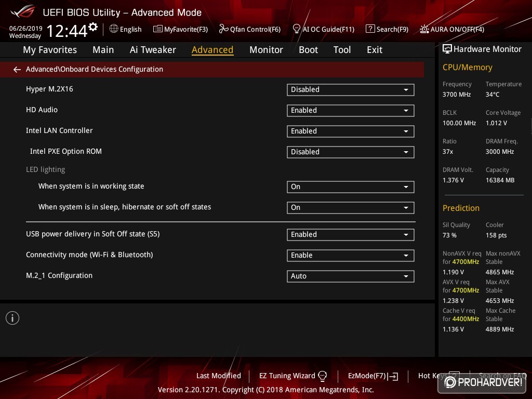Click the Hardware Monitor screen icon
Viewport: 532px width, 399px height.
tap(447, 49)
